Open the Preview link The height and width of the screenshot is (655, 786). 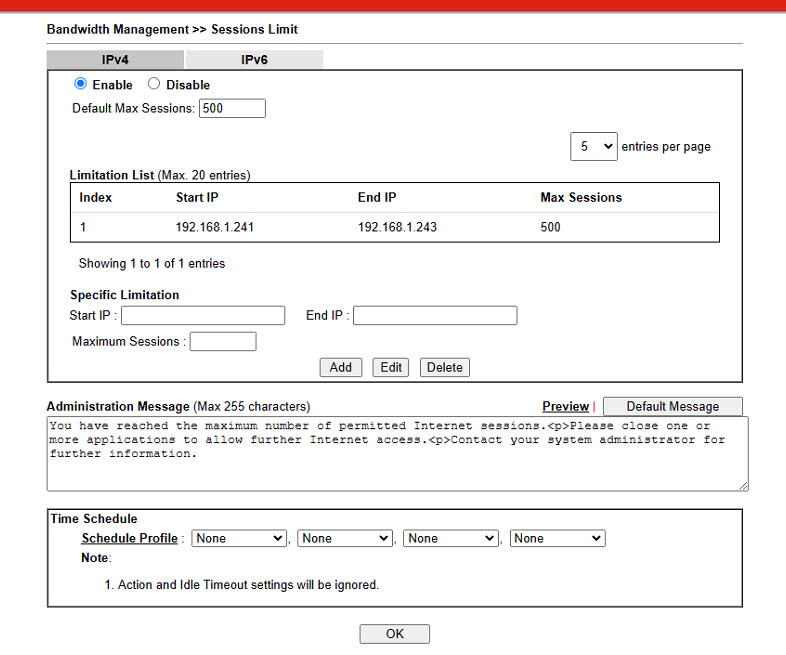point(565,406)
